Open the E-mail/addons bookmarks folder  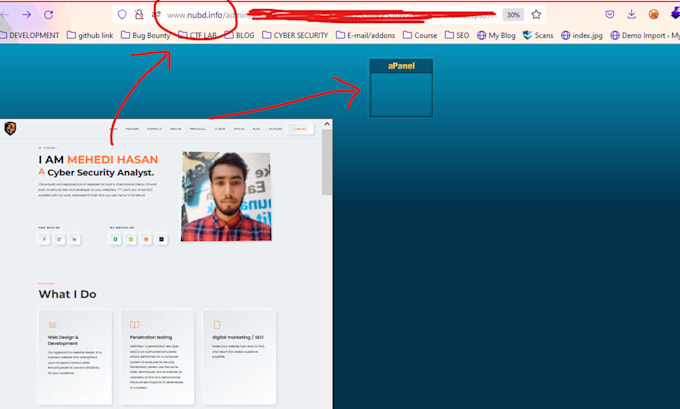point(366,36)
